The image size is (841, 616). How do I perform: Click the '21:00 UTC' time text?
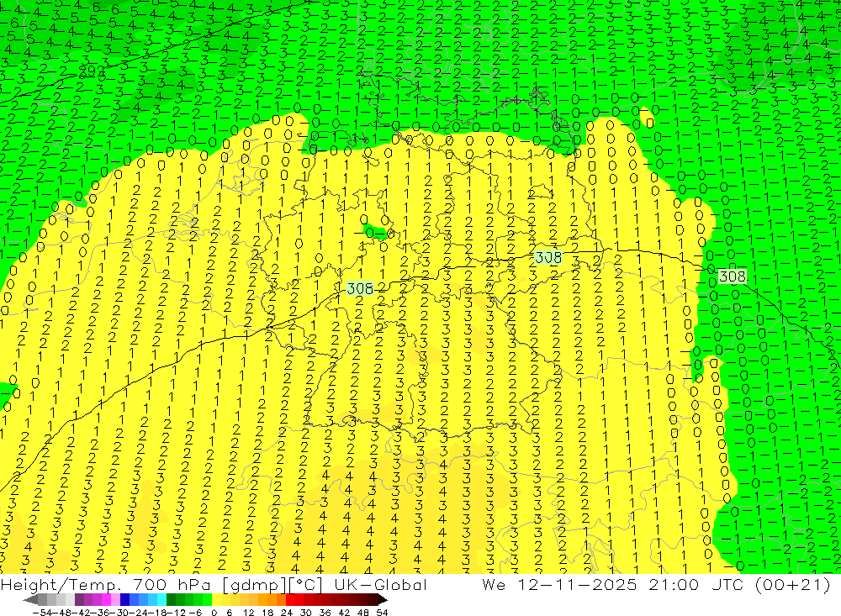click(698, 584)
